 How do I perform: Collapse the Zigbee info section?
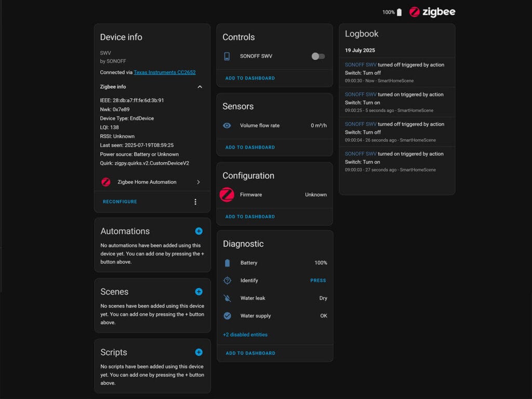(x=200, y=87)
